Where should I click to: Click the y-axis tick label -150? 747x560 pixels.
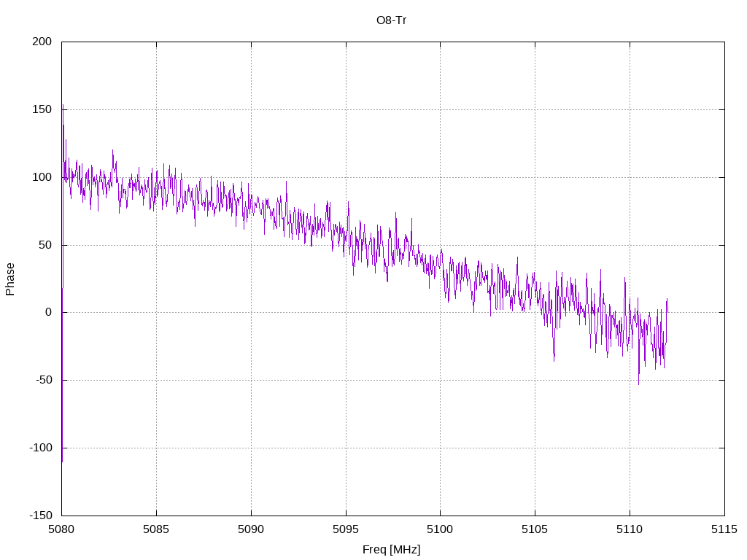point(41,516)
